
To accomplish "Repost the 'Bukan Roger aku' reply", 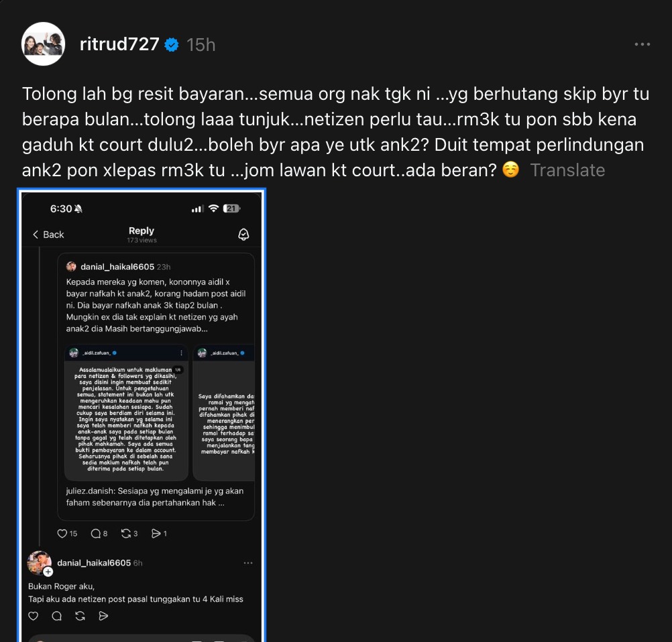I will 80,616.
